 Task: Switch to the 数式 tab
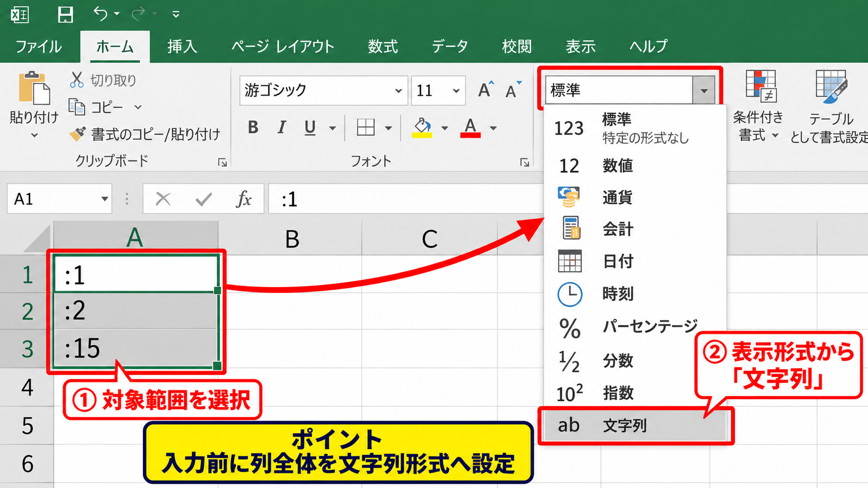[x=383, y=47]
